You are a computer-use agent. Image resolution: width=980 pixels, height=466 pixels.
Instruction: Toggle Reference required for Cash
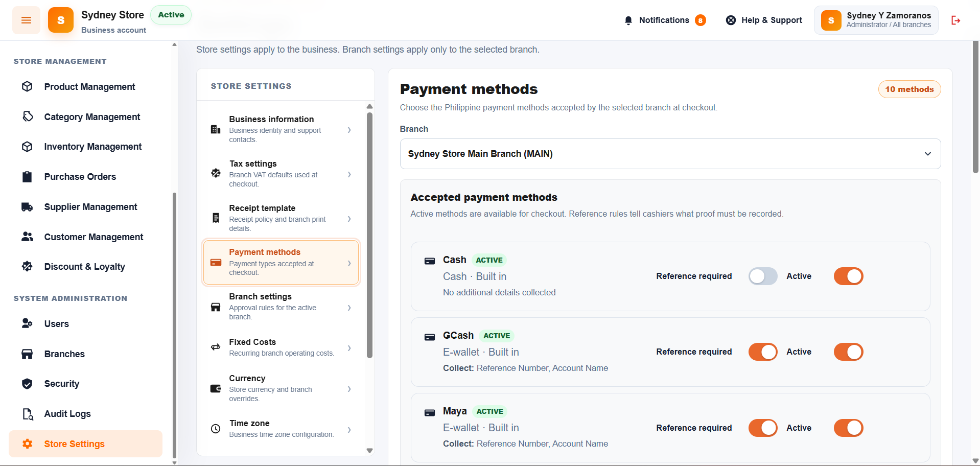pos(763,276)
